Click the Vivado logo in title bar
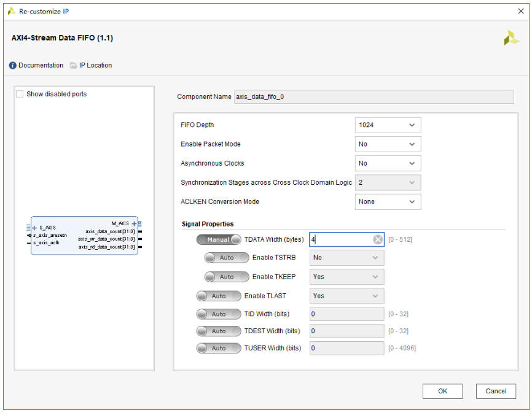This screenshot has width=532, height=413. [x=12, y=11]
